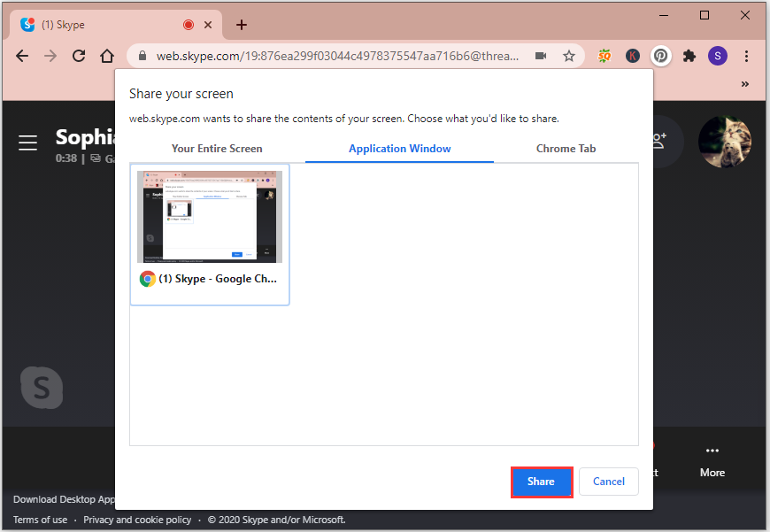770x532 pixels.
Task: Switch to Your Entire Screen tab
Action: click(x=217, y=149)
